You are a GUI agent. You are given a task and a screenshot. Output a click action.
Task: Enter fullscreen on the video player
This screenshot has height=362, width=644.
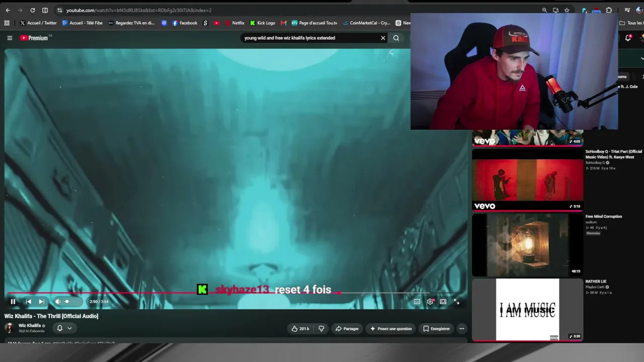pos(456,302)
